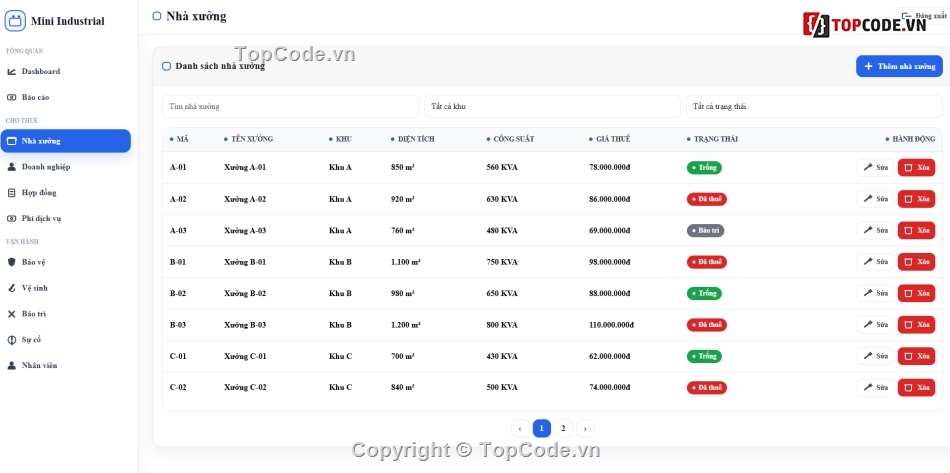Viewport: 950px width, 473px height.
Task: Click the price 110.000.000đ cell
Action: point(611,325)
